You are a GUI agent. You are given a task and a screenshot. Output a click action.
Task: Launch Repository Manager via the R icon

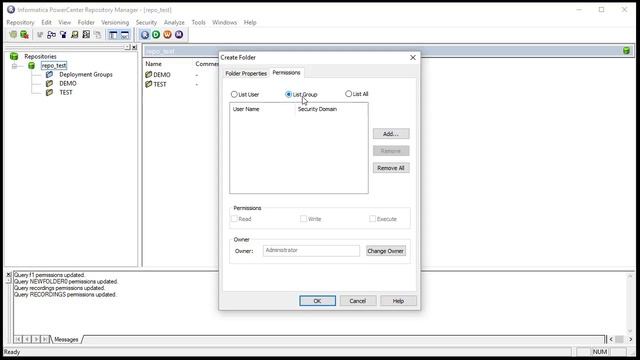[x=144, y=35]
